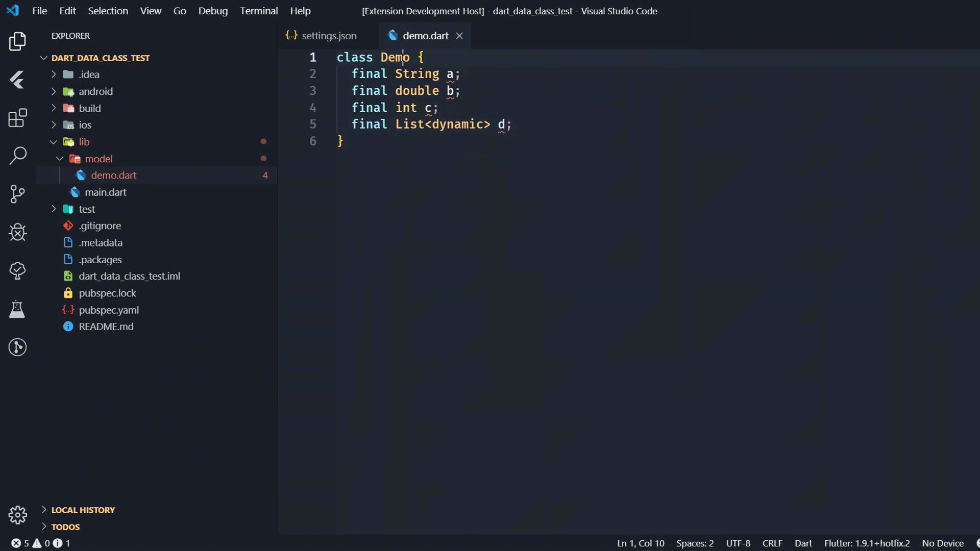Open the settings gear icon

pyautogui.click(x=17, y=515)
